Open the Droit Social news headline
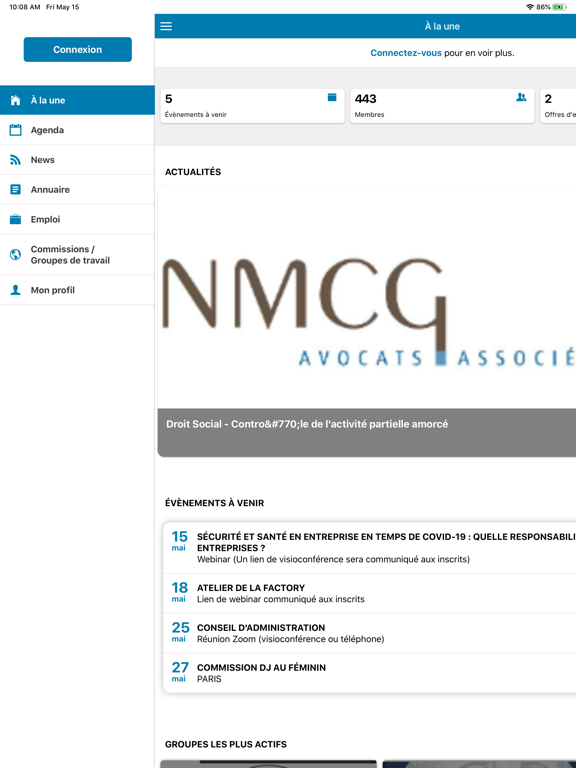 coord(307,424)
